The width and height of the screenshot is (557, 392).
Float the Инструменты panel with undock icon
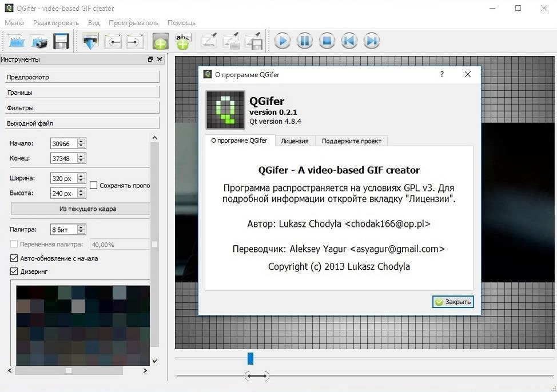150,59
